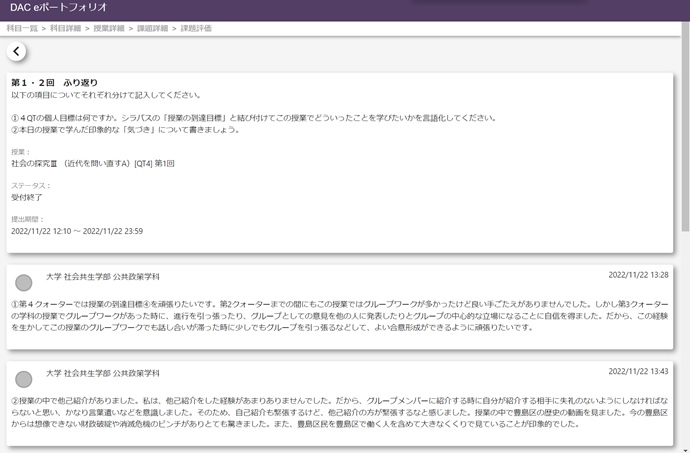Click the 13:43 comment timestamp

tap(638, 371)
